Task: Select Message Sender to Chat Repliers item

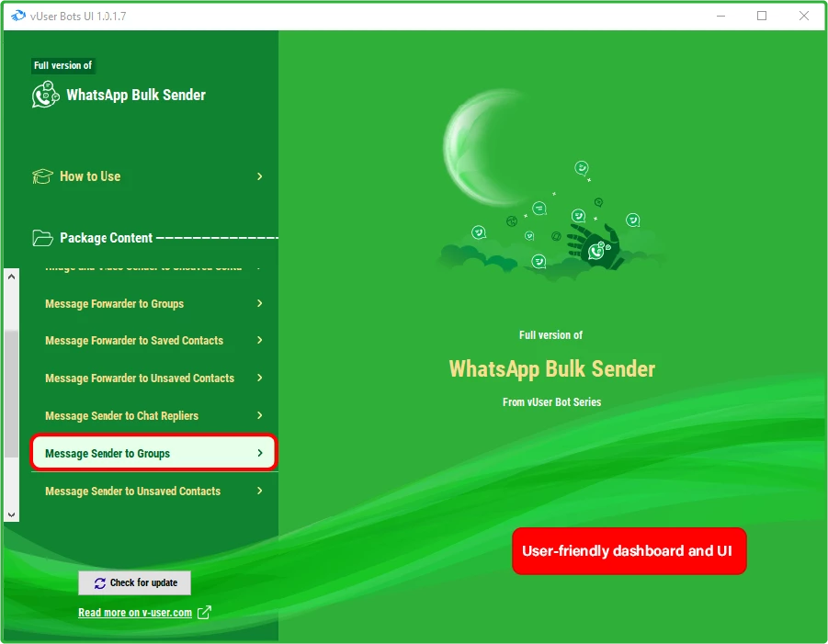Action: [x=153, y=416]
